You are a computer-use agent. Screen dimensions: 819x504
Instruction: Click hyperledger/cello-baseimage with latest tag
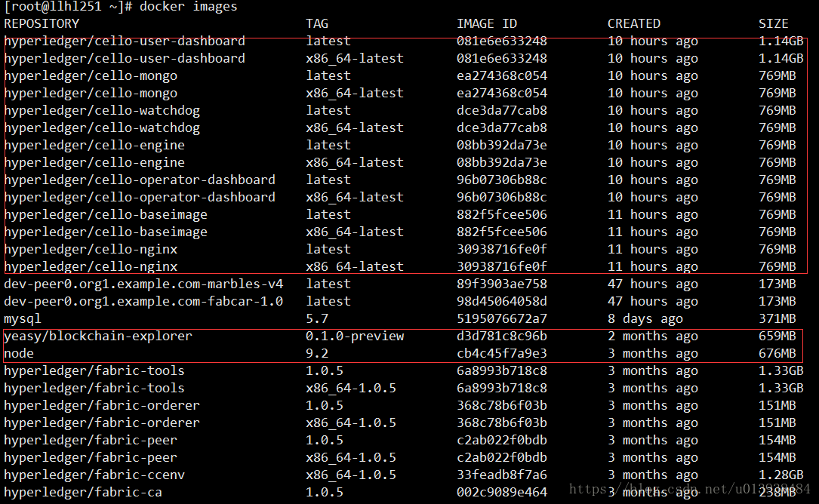(x=106, y=215)
